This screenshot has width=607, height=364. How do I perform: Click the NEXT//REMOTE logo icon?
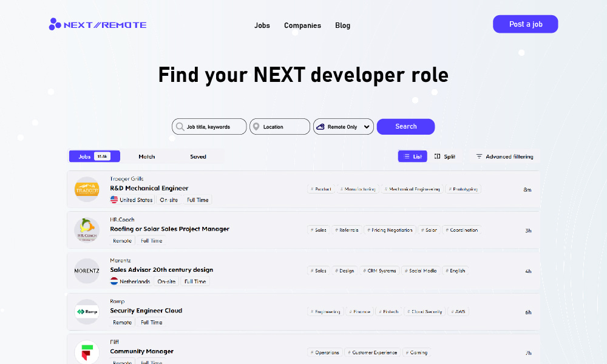pos(55,24)
